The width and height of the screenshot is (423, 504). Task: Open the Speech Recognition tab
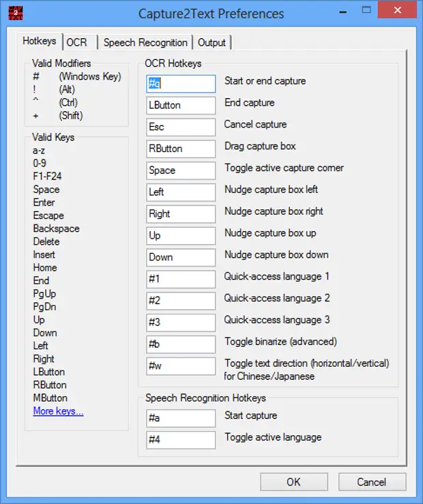point(145,42)
